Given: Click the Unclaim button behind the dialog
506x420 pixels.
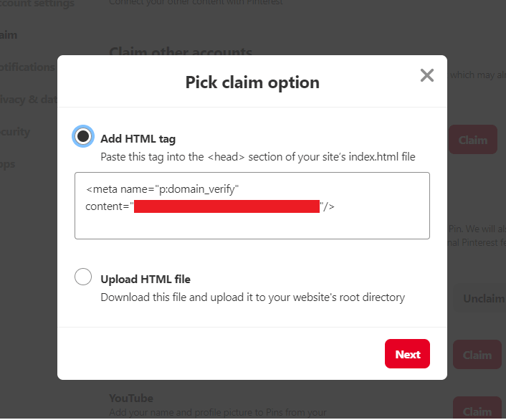Looking at the screenshot, I should pos(482,298).
